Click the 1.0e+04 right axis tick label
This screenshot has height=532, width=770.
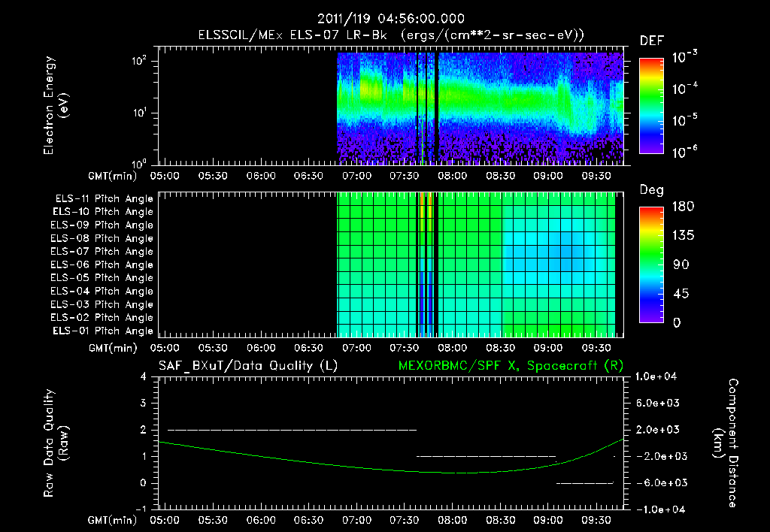tap(656, 377)
